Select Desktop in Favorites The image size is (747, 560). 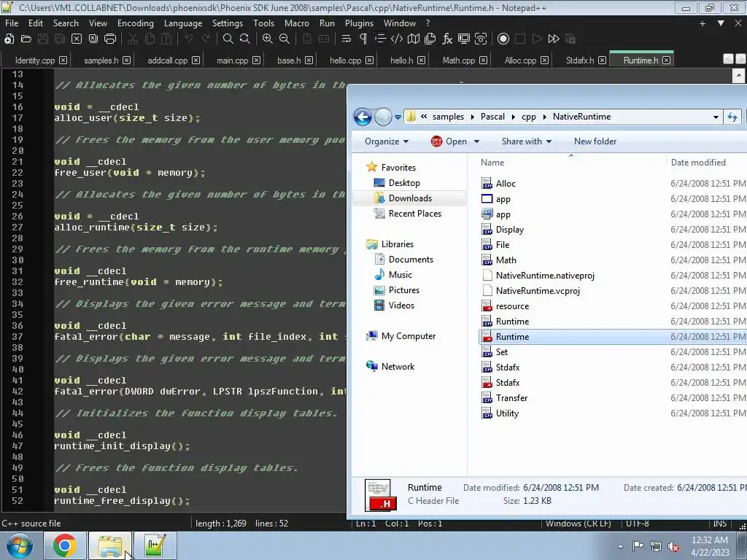pos(404,183)
